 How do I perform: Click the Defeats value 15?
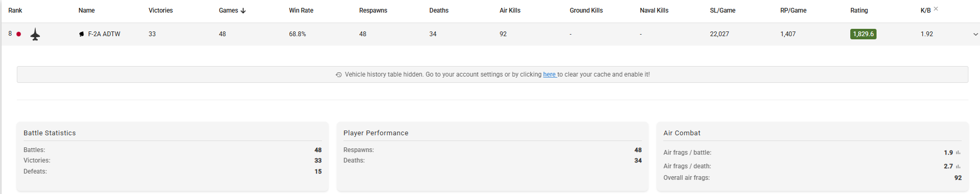tap(318, 171)
